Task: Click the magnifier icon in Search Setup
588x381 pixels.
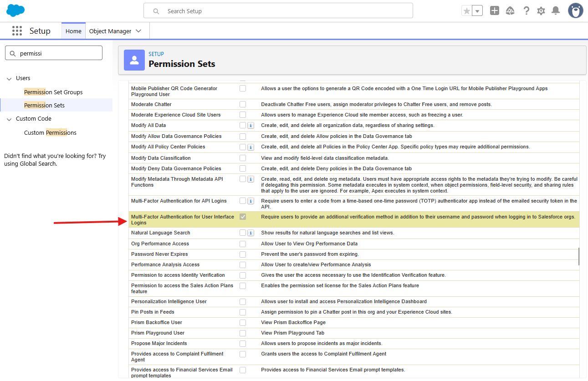Action: coord(156,11)
